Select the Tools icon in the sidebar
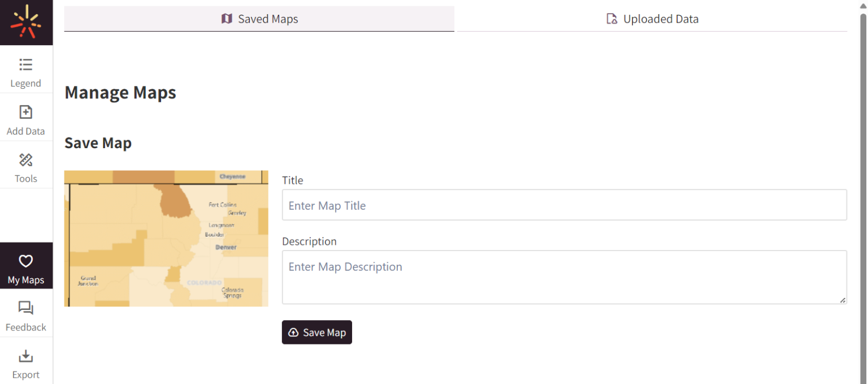This screenshot has height=384, width=868. point(25,160)
